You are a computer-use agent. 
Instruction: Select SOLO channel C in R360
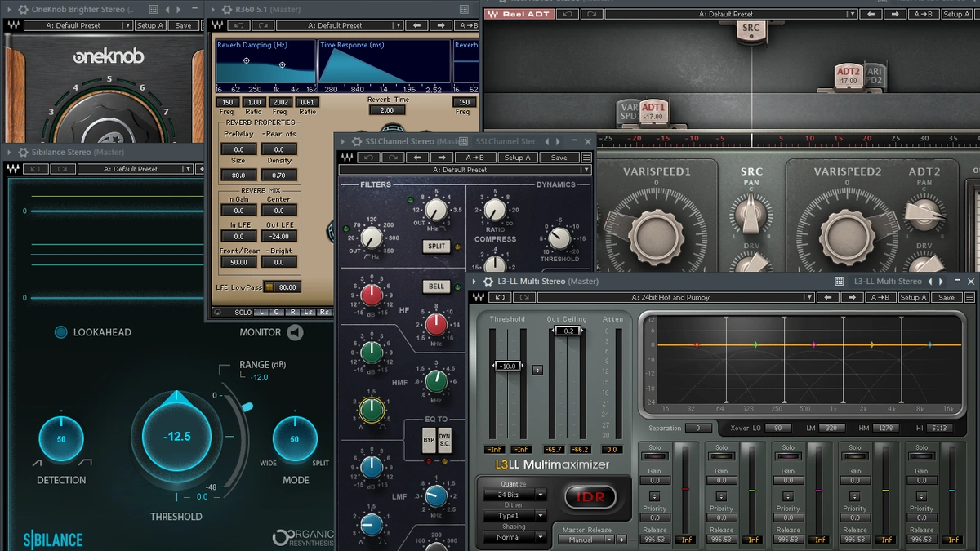click(x=277, y=313)
